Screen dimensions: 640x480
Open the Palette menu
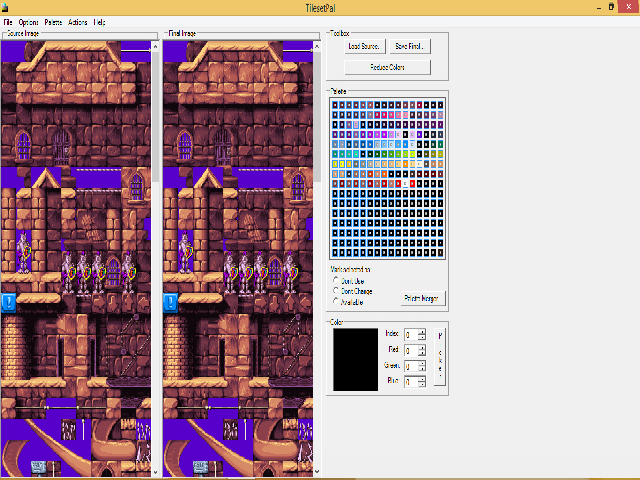tap(53, 22)
